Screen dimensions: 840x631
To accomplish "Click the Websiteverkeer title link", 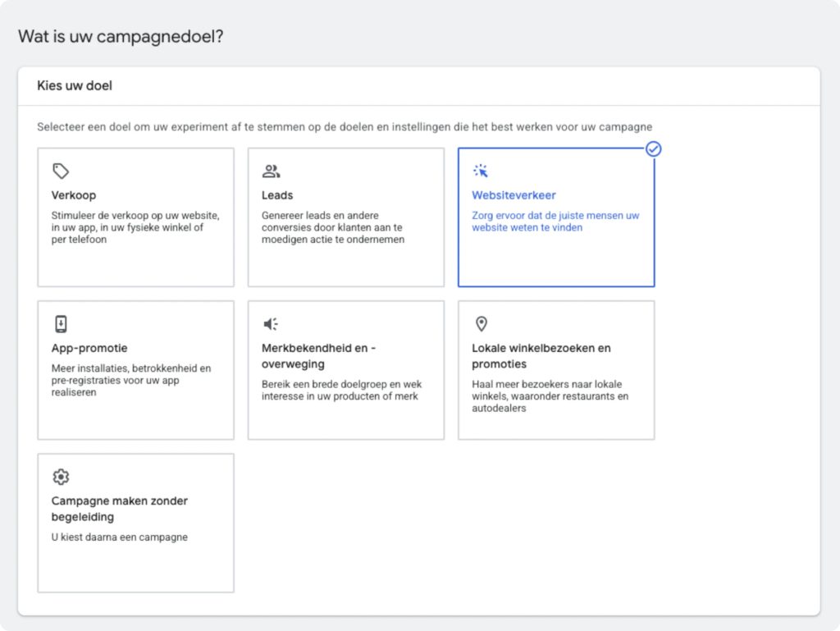I will (514, 196).
